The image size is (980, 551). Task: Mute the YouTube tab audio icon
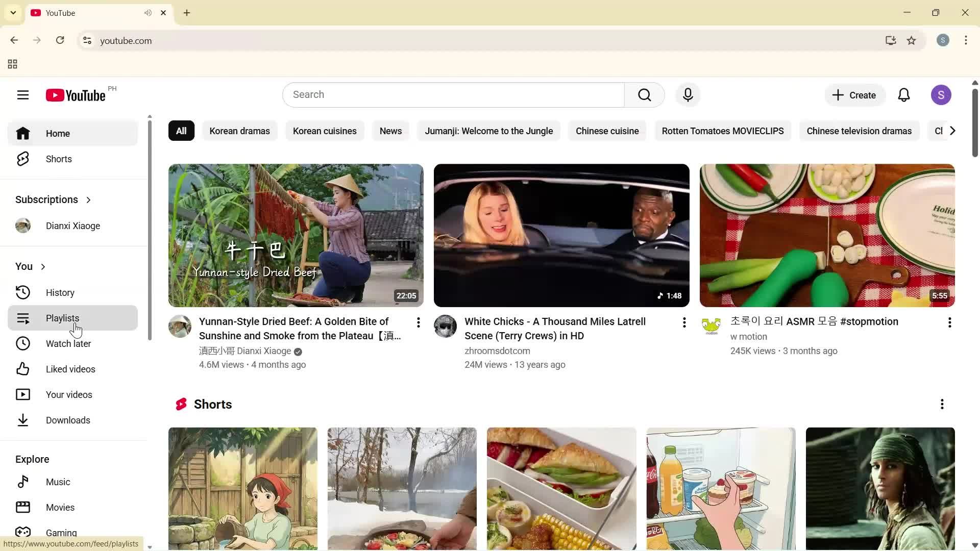pos(148,13)
